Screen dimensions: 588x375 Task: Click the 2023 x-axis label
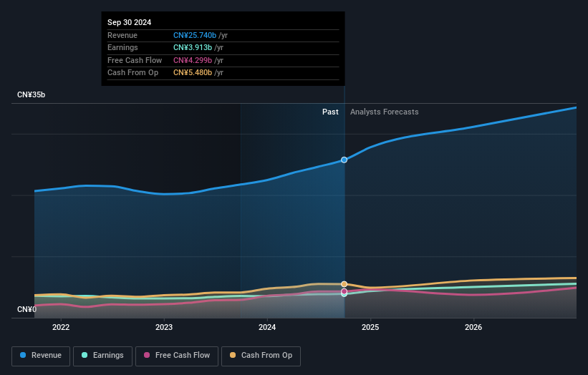164,327
